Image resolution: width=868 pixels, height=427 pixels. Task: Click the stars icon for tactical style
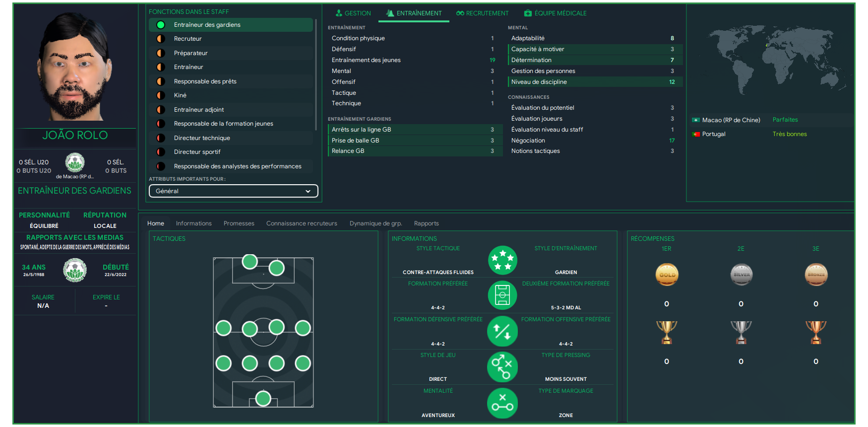click(502, 260)
